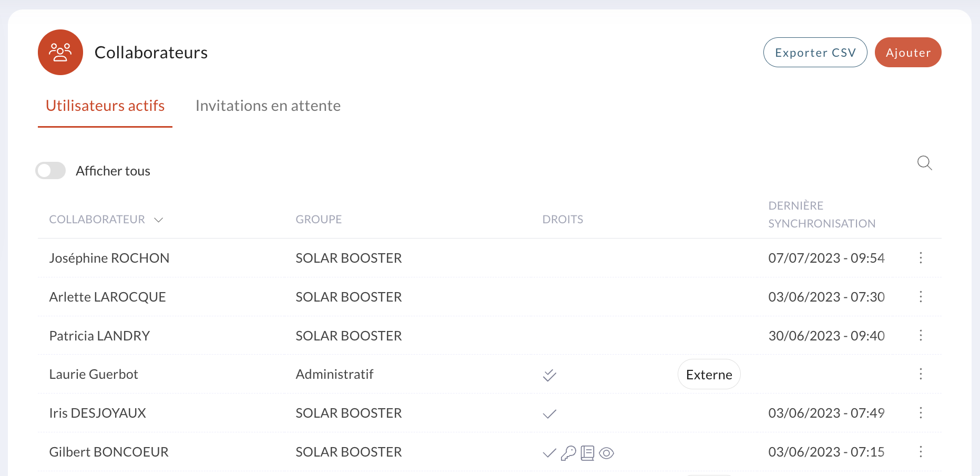This screenshot has width=980, height=476.
Task: Toggle the Afficher tous switch
Action: coord(50,171)
